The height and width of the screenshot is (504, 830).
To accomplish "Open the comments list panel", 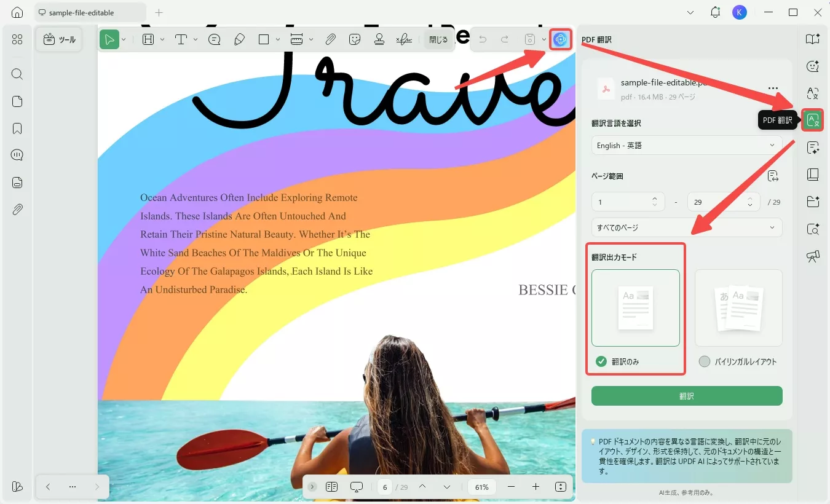I will (x=17, y=155).
